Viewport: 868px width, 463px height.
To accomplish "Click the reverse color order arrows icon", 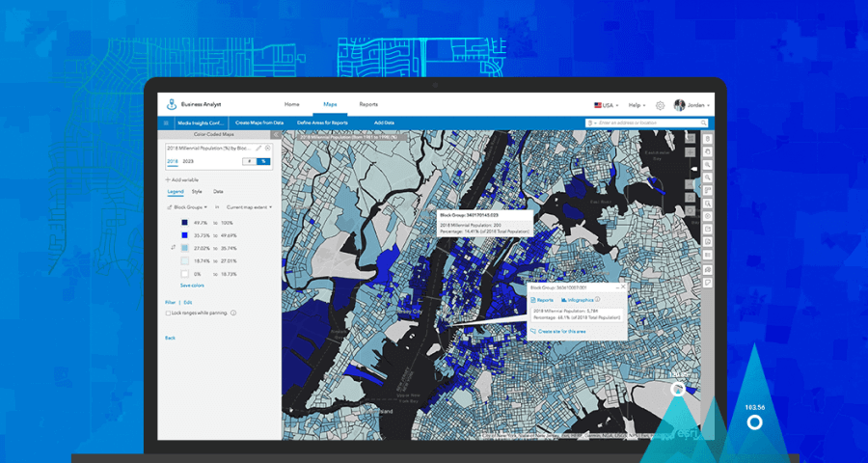I will [x=173, y=248].
